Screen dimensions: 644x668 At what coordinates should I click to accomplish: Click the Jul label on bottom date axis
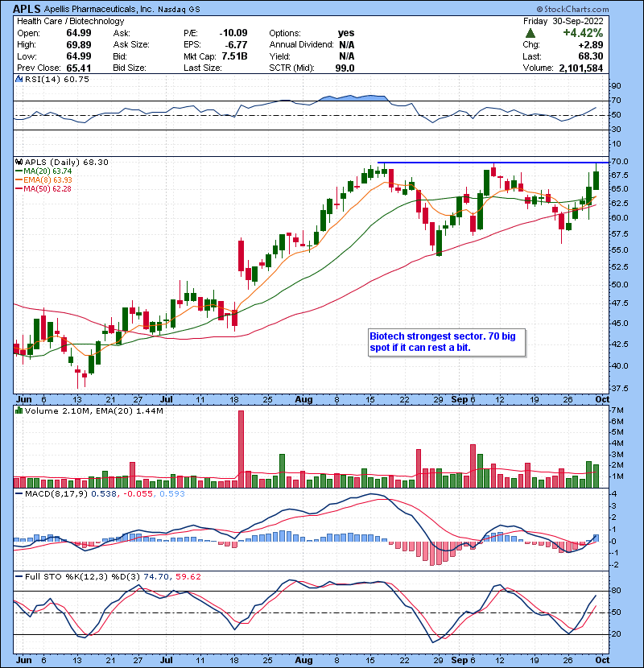pos(166,660)
